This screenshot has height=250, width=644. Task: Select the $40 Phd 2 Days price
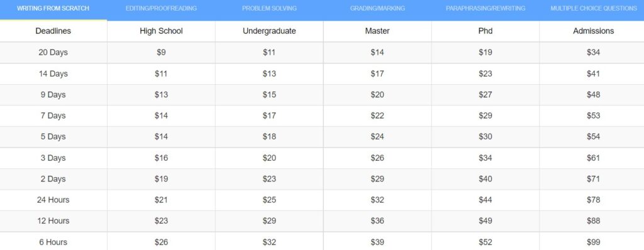click(x=485, y=179)
